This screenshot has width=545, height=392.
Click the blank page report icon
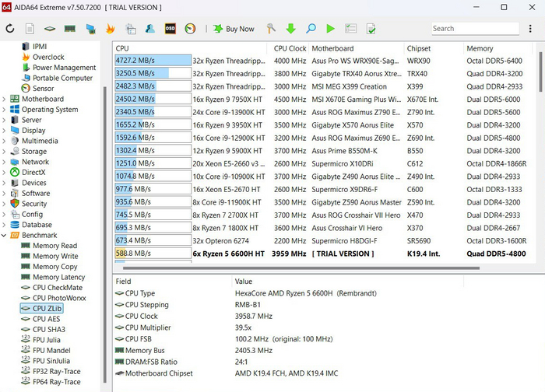30,29
